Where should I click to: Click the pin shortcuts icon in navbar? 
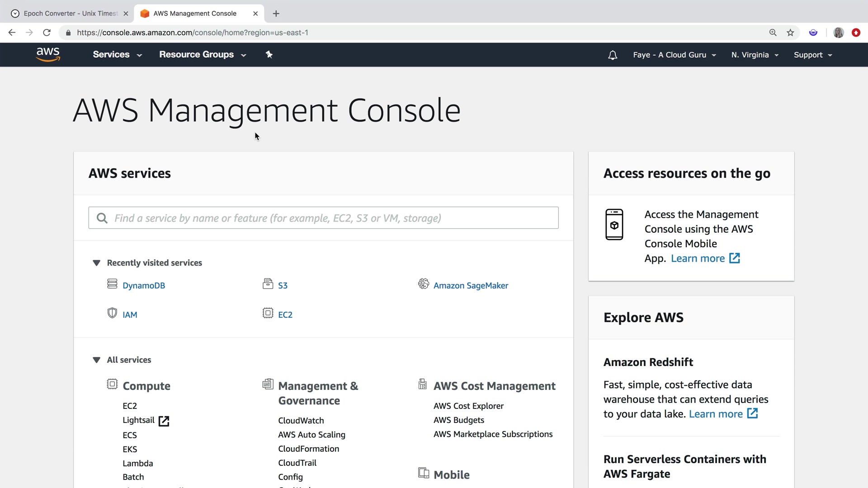[269, 55]
